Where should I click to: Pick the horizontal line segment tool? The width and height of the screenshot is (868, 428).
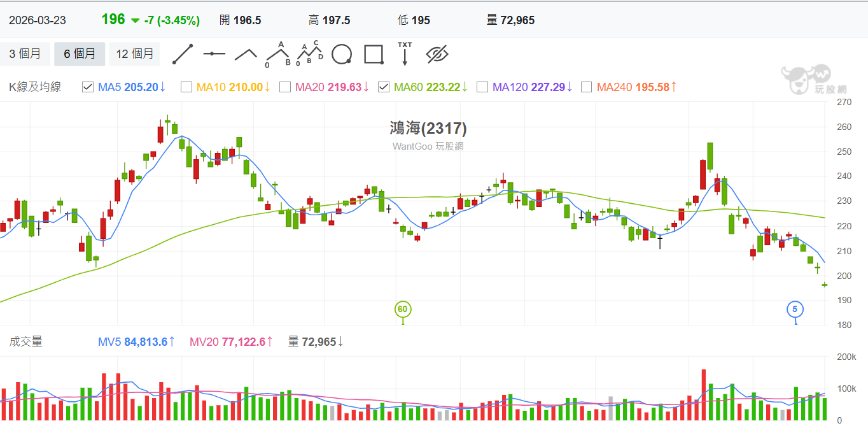pyautogui.click(x=214, y=54)
